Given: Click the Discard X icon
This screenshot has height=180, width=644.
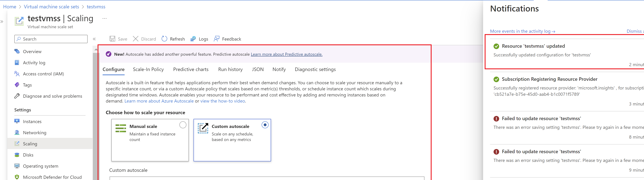Looking at the screenshot, I should tap(135, 39).
